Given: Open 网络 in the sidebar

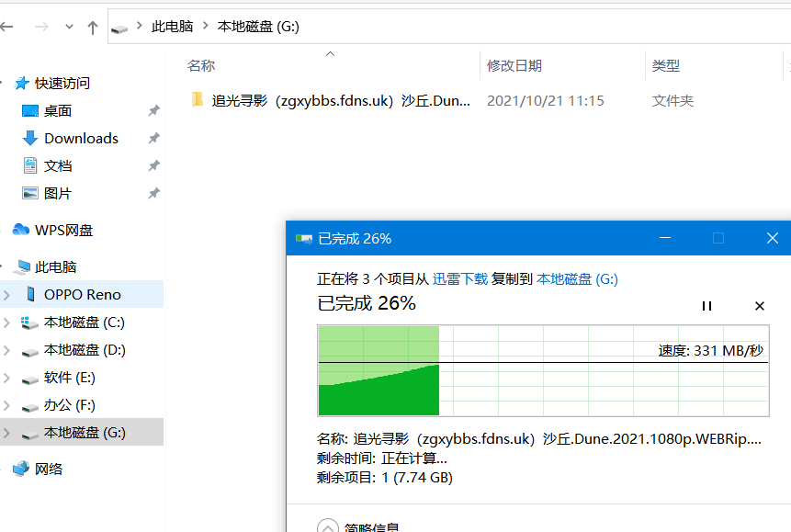Looking at the screenshot, I should click(49, 469).
